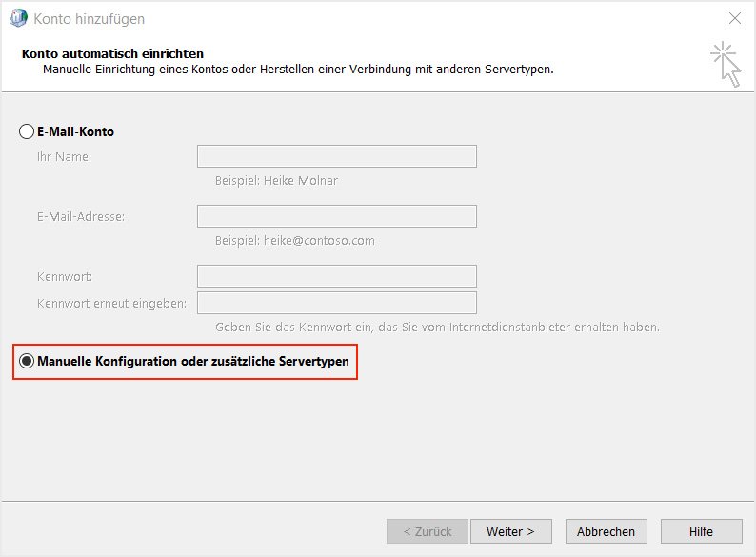Click the Internetdienstanbieter password hint text

437,327
